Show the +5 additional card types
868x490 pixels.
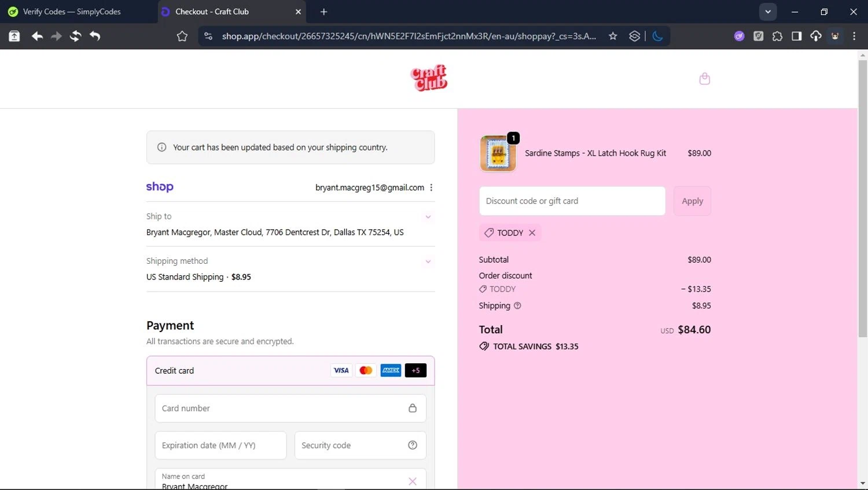pos(415,370)
